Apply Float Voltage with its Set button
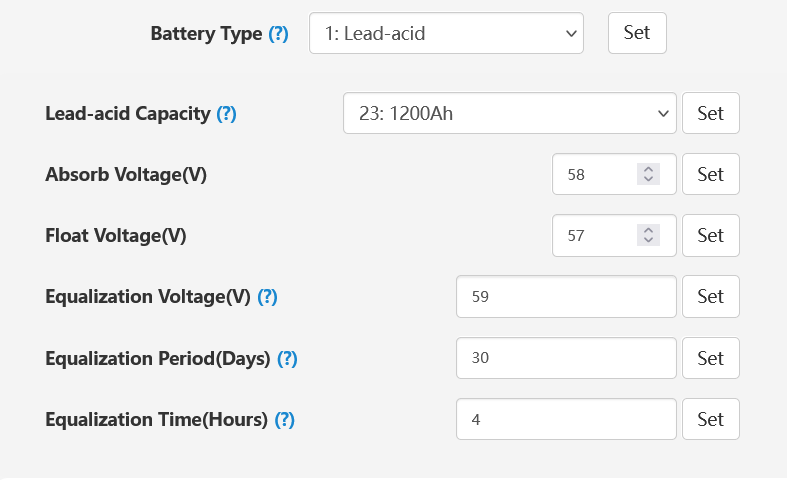 click(x=711, y=235)
